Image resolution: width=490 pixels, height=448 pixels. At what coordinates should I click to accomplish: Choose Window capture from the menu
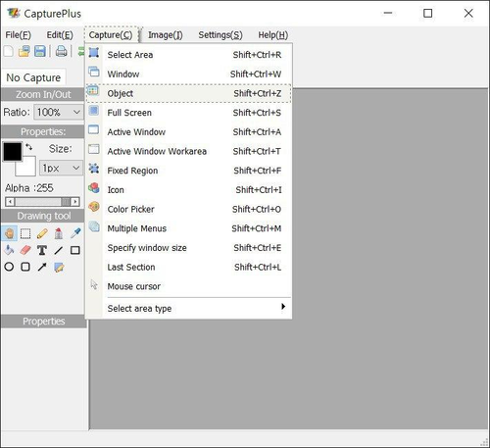pyautogui.click(x=188, y=74)
